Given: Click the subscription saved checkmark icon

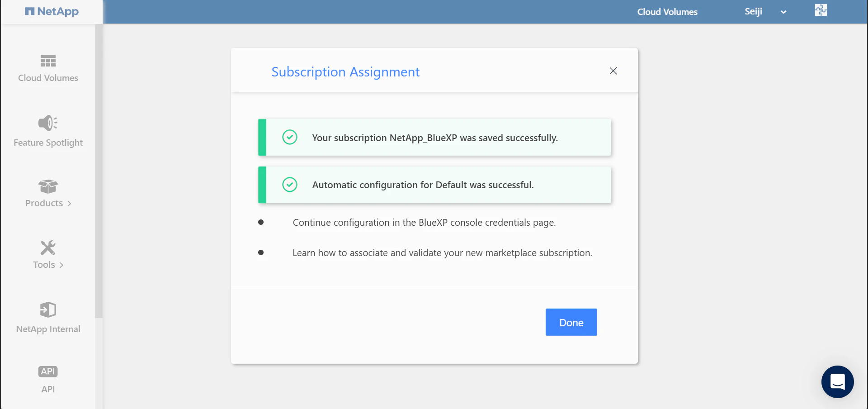Looking at the screenshot, I should point(290,137).
